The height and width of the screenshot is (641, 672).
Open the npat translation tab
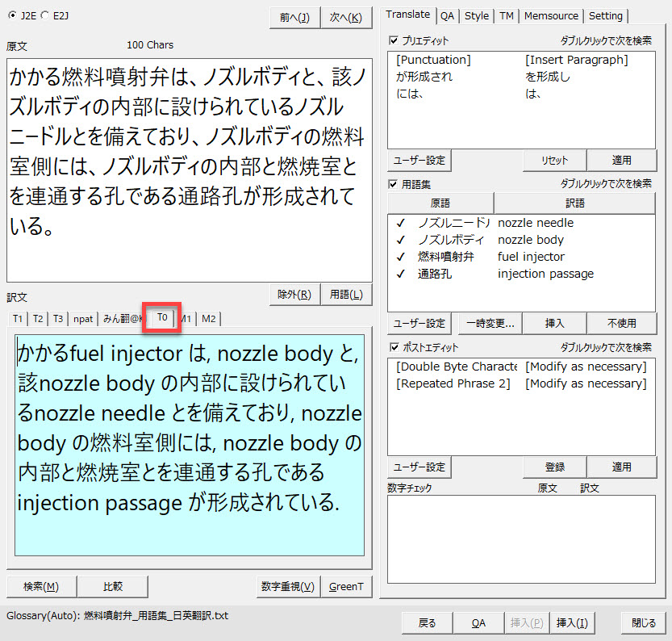(x=83, y=318)
